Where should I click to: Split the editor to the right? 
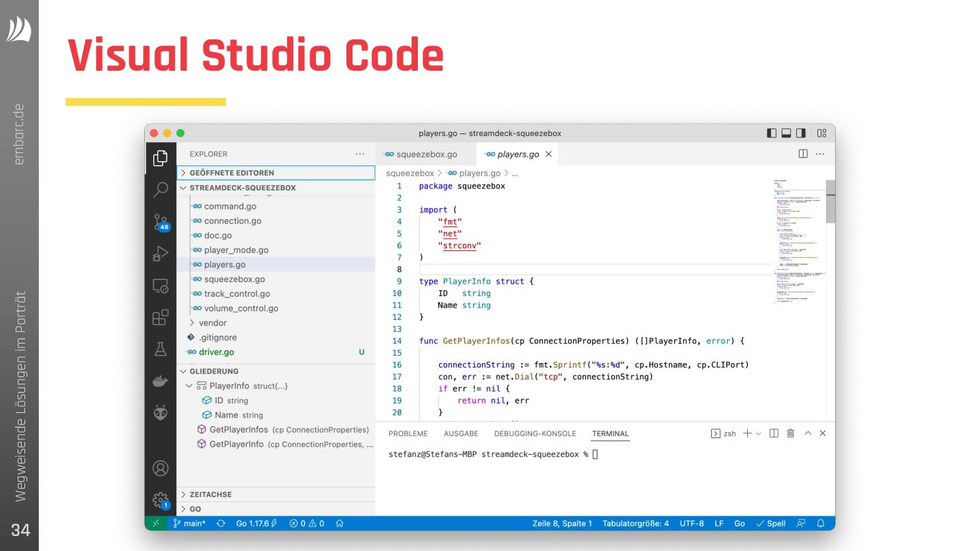click(803, 154)
